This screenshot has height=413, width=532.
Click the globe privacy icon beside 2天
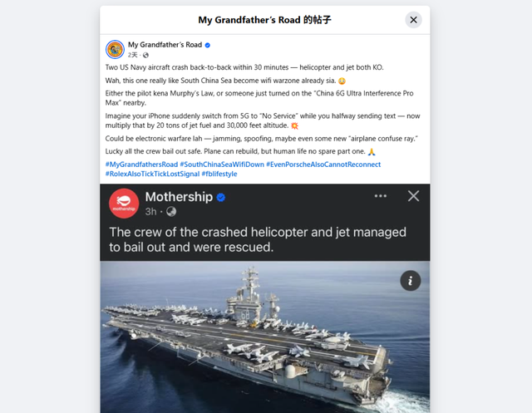145,55
